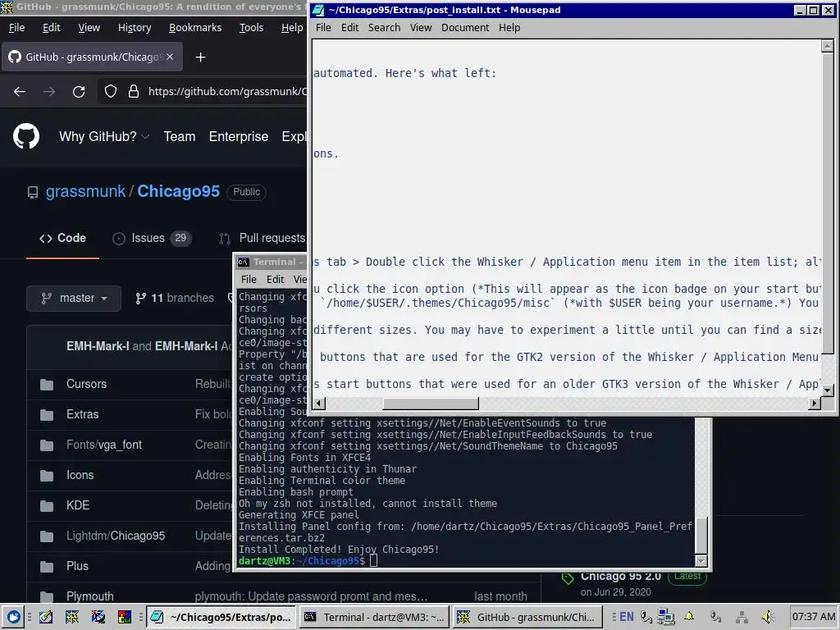Open the Mousepad Edit menu

click(x=349, y=27)
